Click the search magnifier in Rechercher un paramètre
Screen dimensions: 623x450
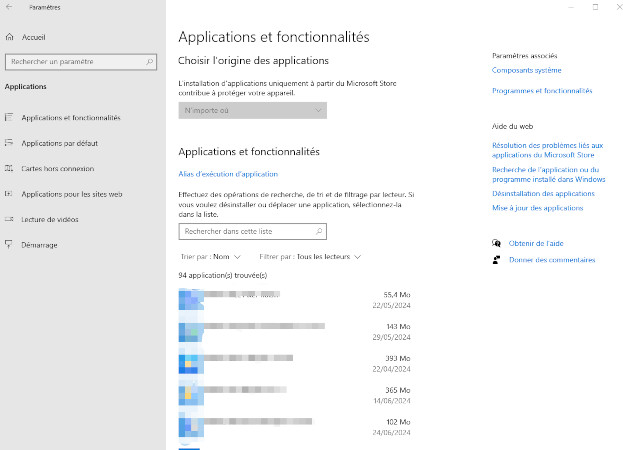click(x=149, y=62)
